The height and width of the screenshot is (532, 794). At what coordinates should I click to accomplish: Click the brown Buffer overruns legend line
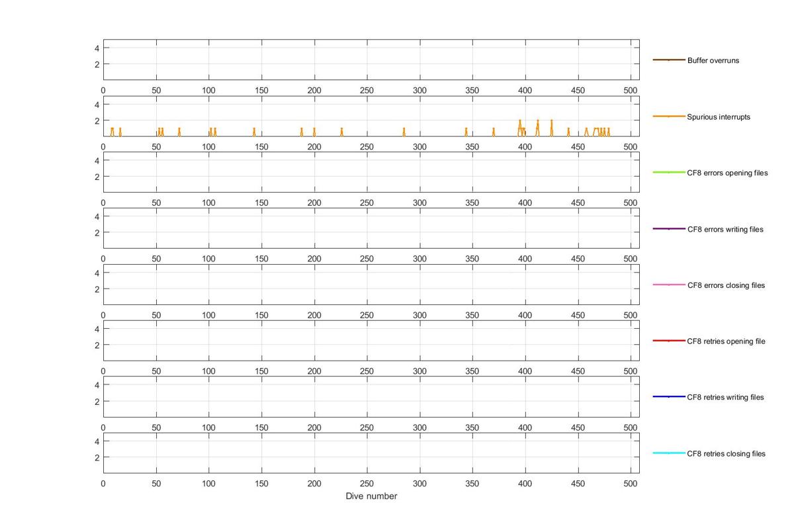tap(668, 60)
